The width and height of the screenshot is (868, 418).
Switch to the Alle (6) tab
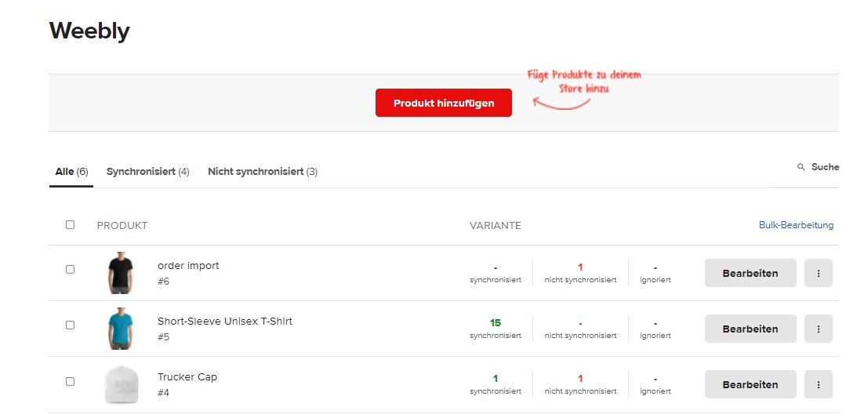tap(71, 172)
